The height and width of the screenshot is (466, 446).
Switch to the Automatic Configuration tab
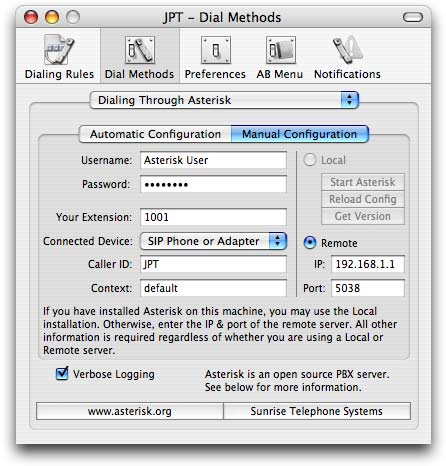(x=155, y=134)
